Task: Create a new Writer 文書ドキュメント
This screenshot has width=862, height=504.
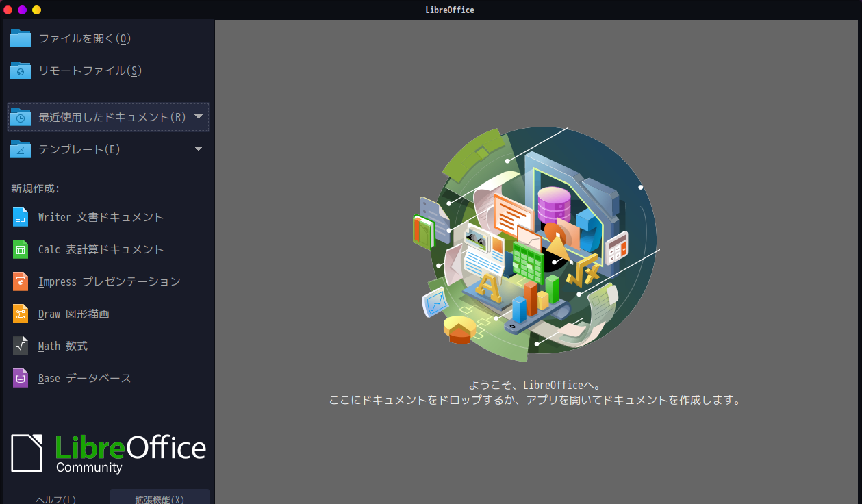Action: point(108,217)
